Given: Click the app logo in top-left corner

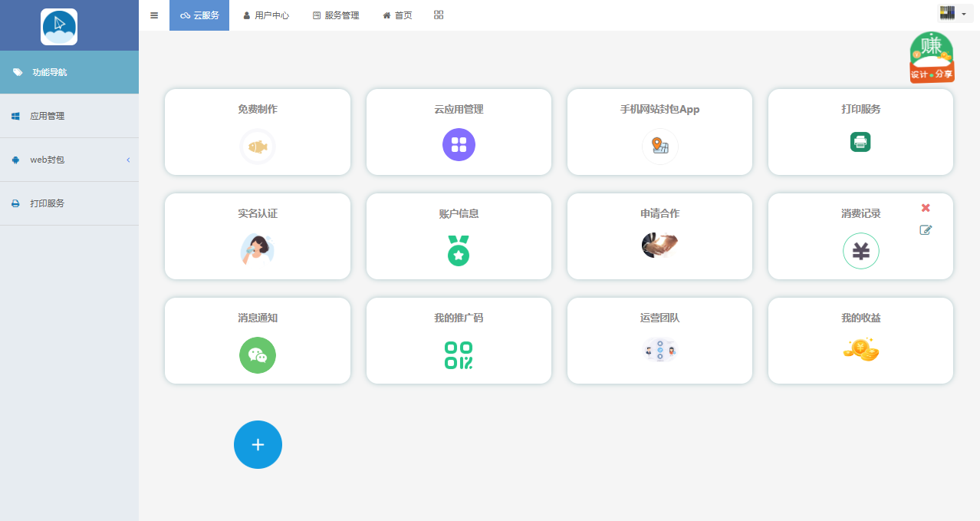Looking at the screenshot, I should pyautogui.click(x=59, y=27).
